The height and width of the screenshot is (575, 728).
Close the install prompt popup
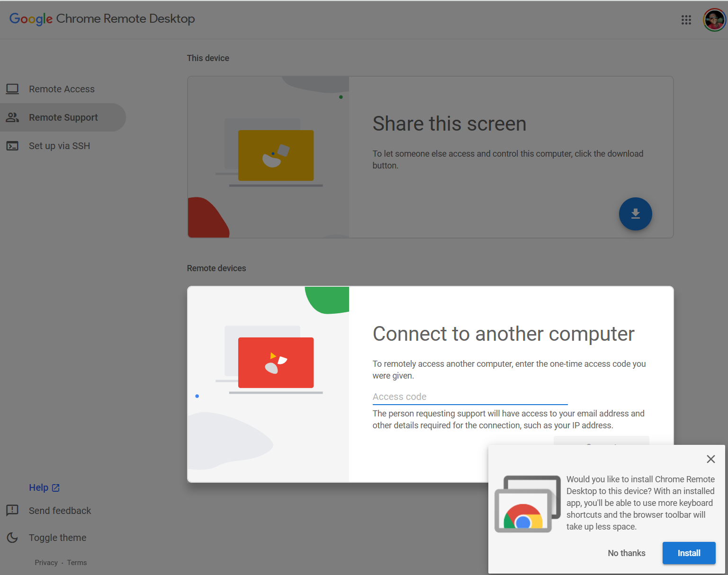point(710,459)
